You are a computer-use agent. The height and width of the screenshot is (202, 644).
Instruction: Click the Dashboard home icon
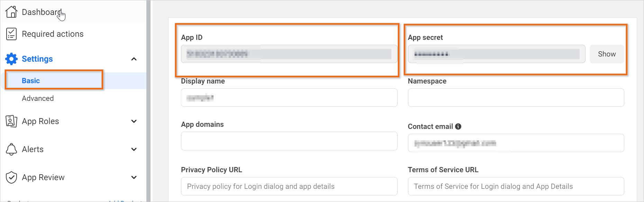click(11, 12)
